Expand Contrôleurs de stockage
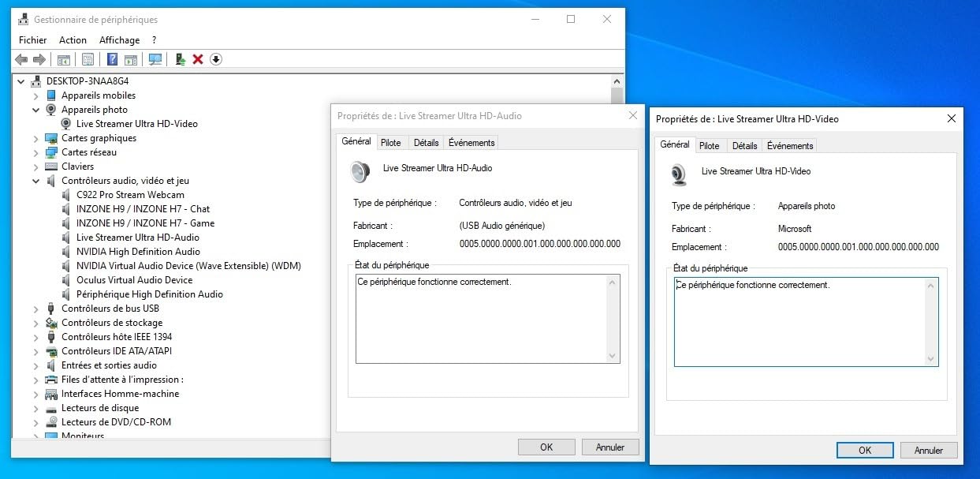Viewport: 980px width, 479px height. coord(35,323)
